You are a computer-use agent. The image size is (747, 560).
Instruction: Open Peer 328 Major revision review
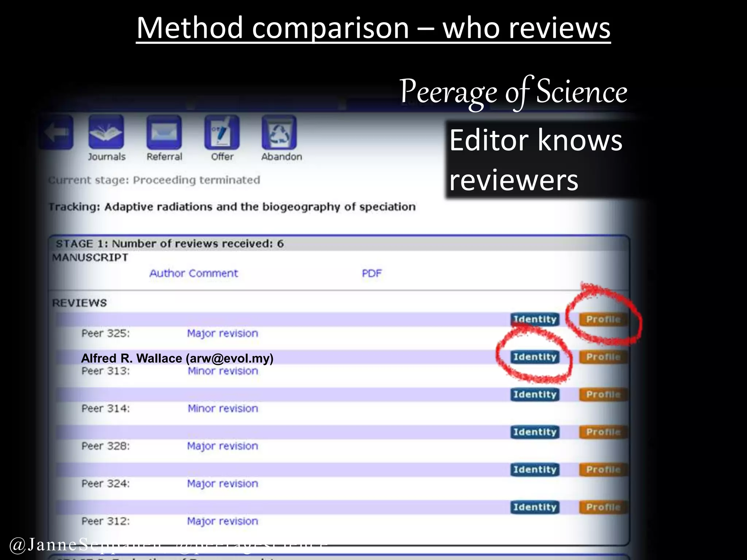[222, 446]
